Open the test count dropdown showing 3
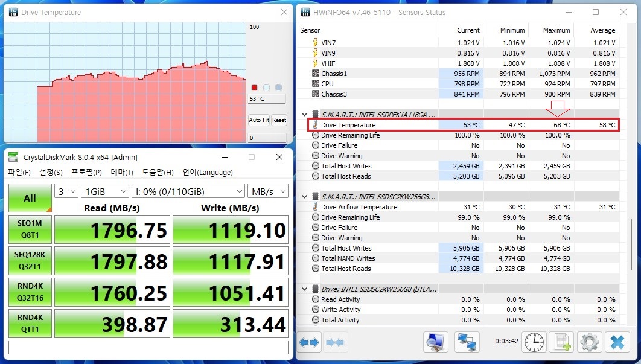Viewport: 641px width, 364px height. [x=66, y=191]
